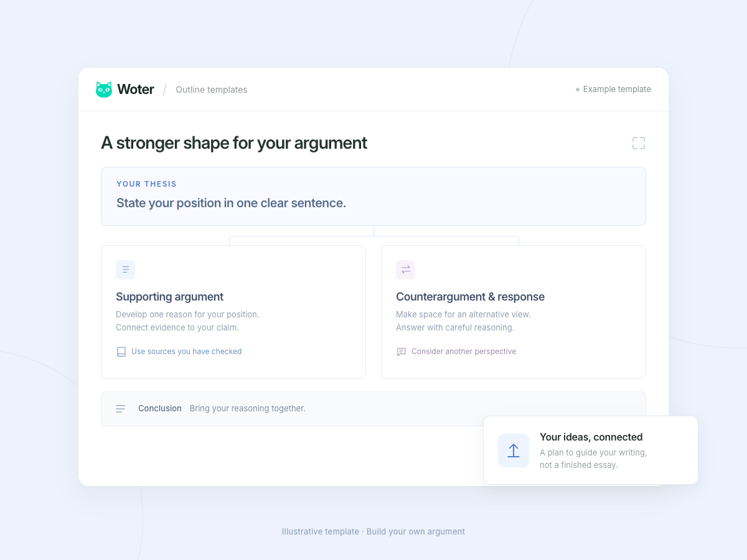Viewport: 747px width, 560px height.
Task: Click the Conclusion lines icon
Action: point(121,409)
